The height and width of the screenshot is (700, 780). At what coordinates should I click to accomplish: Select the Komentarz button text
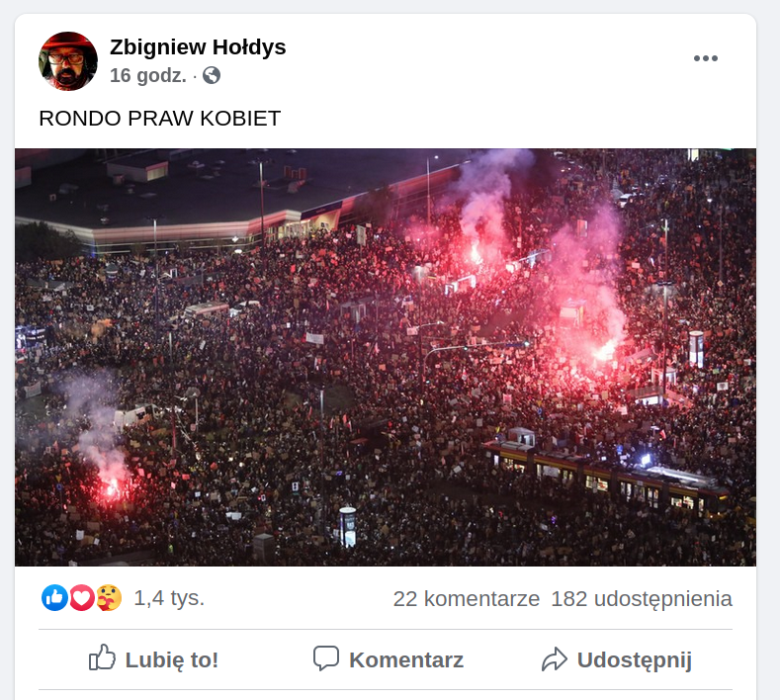(406, 660)
